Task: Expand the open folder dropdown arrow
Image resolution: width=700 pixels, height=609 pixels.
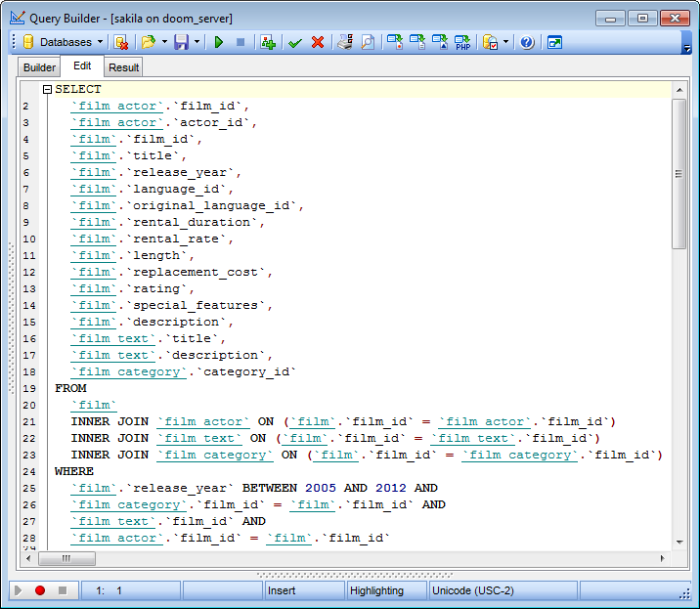Action: 164,42
